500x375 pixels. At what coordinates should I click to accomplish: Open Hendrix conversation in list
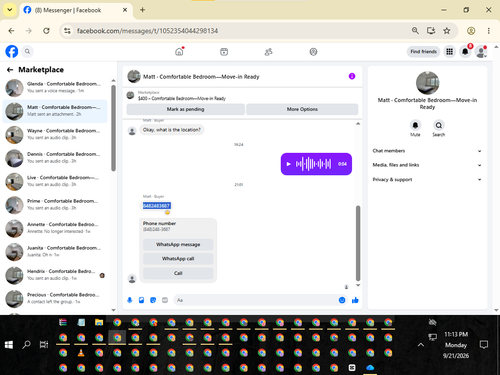(55, 275)
